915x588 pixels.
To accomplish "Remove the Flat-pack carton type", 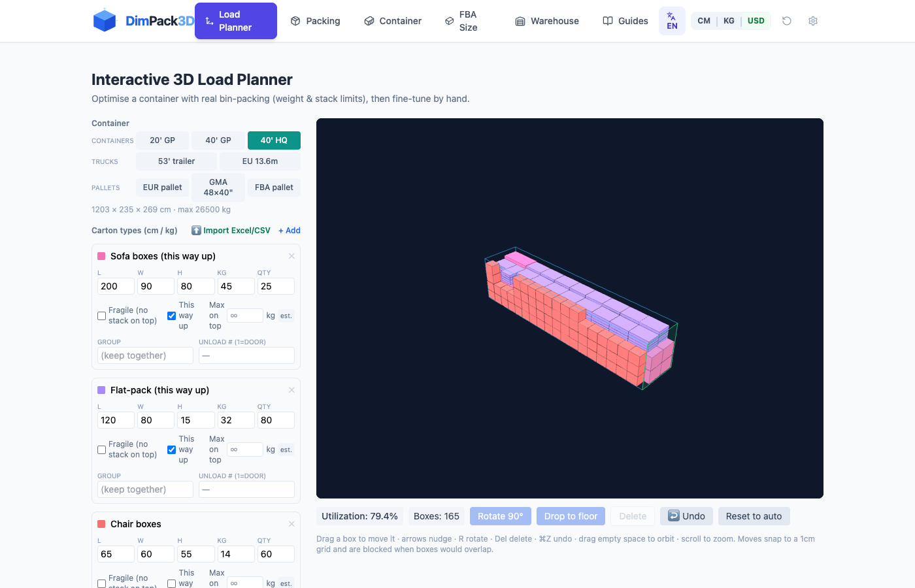I will 291,390.
